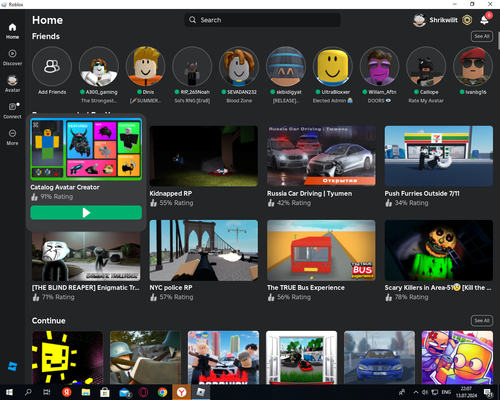Screen dimensions: 500x400
Task: Click the Kidnapped RP title
Action: click(x=171, y=194)
